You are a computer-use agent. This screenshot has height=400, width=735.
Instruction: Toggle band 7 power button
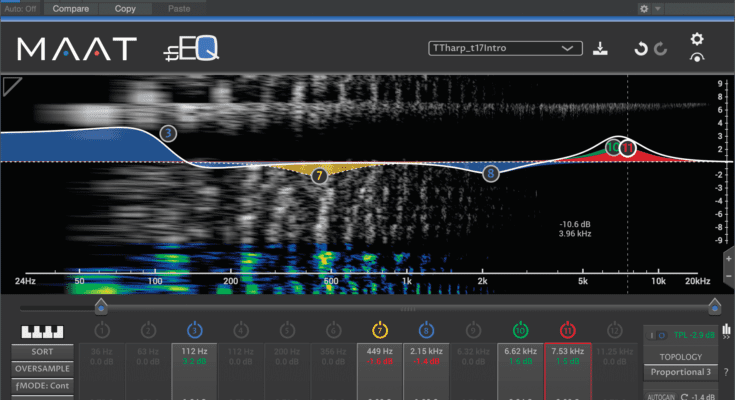tap(381, 329)
